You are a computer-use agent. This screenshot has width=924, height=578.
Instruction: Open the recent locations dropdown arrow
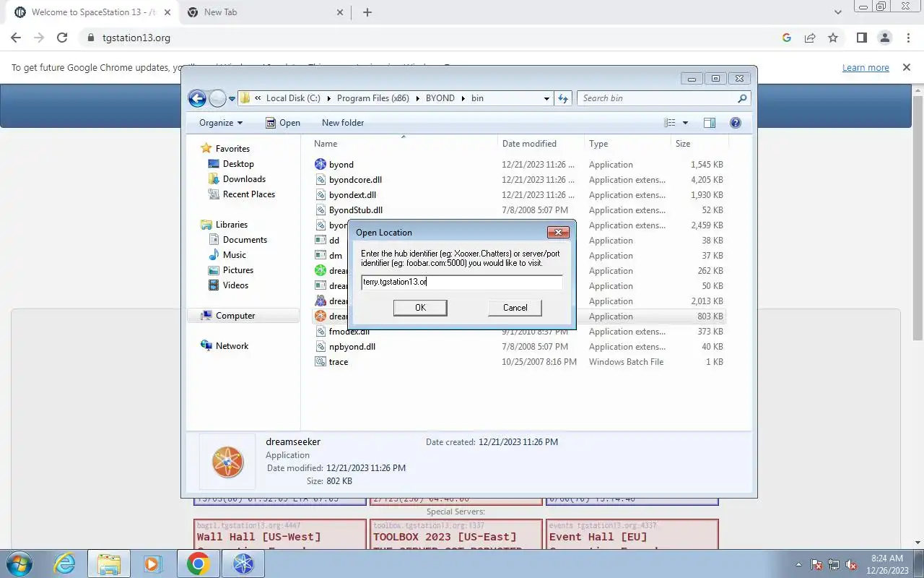(x=232, y=99)
